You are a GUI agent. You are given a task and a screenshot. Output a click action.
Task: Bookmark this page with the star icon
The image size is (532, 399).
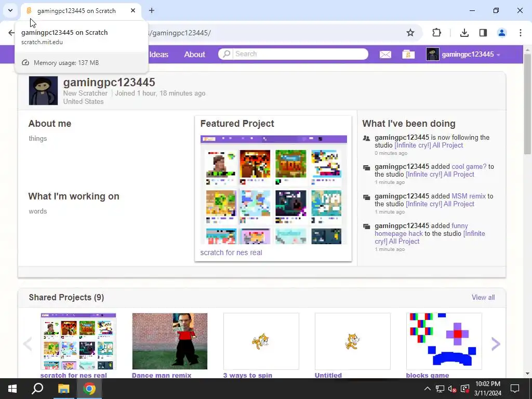click(x=410, y=33)
